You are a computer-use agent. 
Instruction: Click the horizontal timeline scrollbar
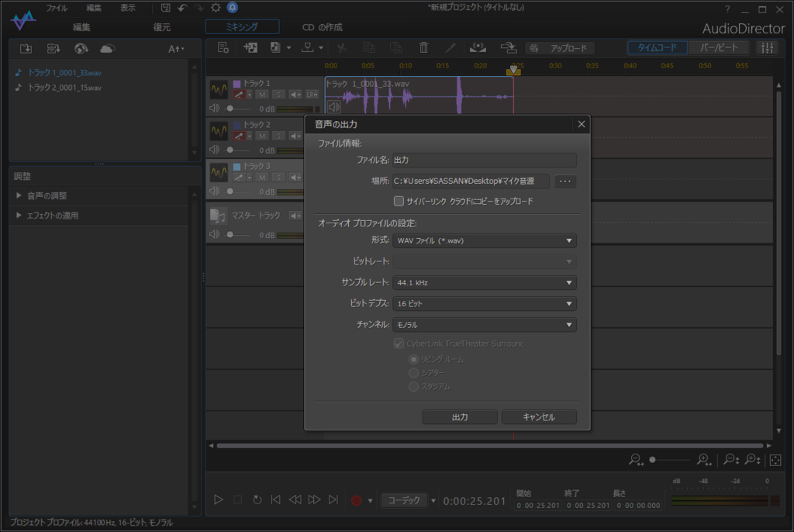point(490,445)
